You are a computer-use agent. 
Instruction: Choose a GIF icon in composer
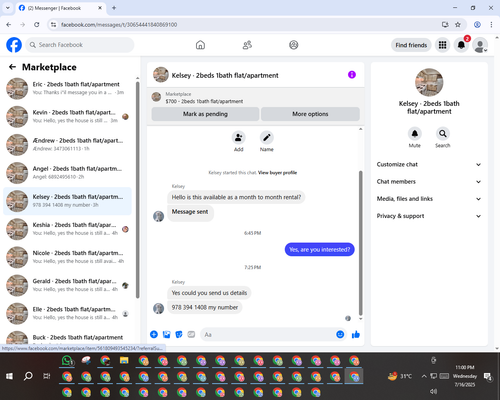191,334
